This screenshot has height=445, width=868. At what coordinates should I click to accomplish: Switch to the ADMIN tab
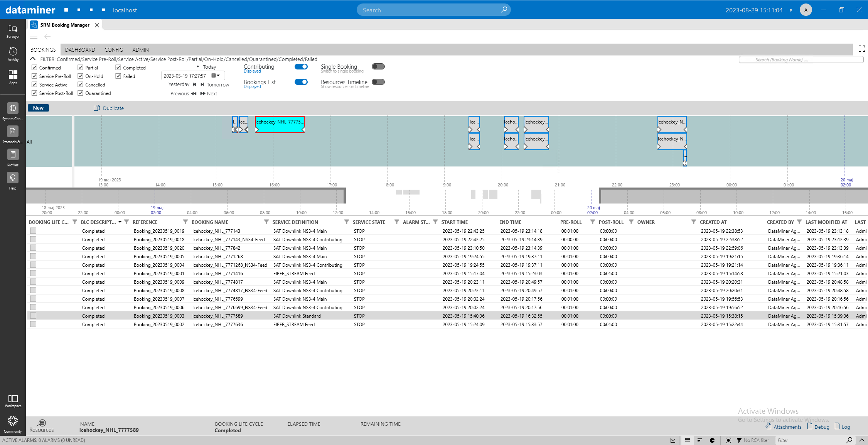140,50
